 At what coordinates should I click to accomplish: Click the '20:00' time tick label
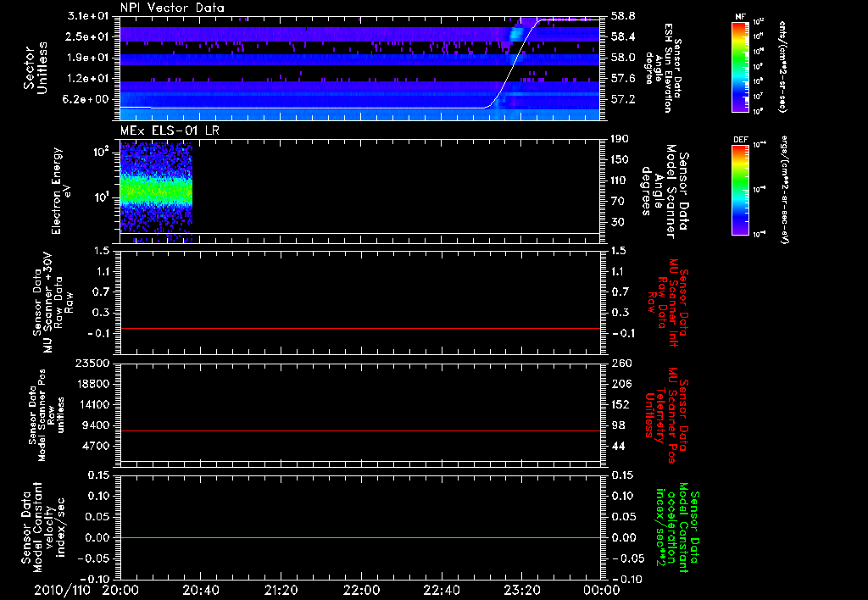[x=120, y=590]
